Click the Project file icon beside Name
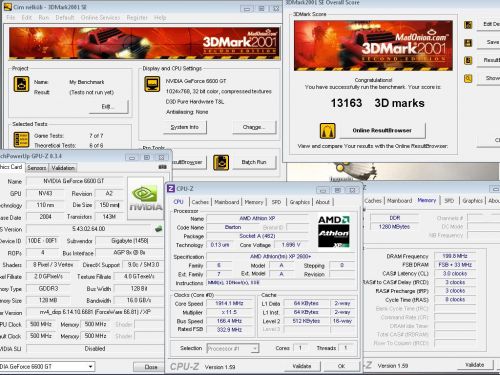The height and width of the screenshot is (375, 500). click(x=21, y=84)
